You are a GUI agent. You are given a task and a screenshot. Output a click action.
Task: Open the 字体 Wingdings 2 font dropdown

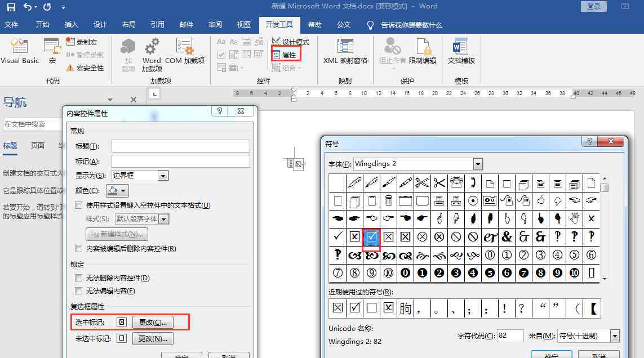click(478, 164)
